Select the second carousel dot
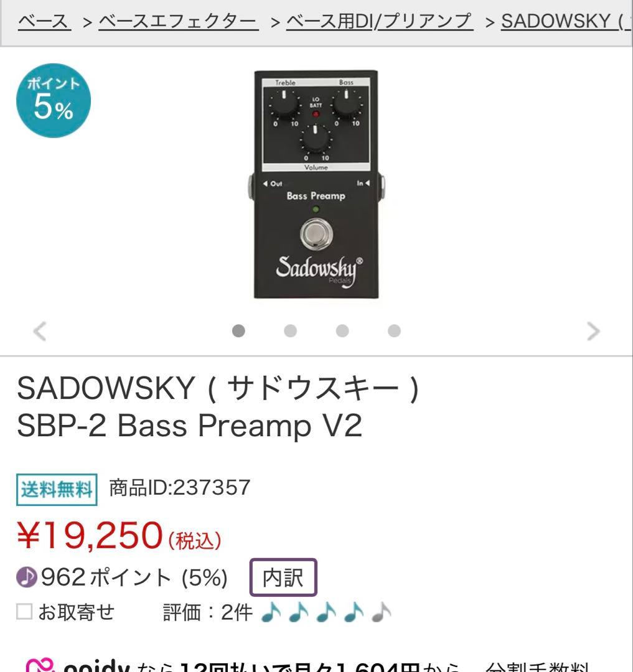The width and height of the screenshot is (633, 672). coord(289,331)
